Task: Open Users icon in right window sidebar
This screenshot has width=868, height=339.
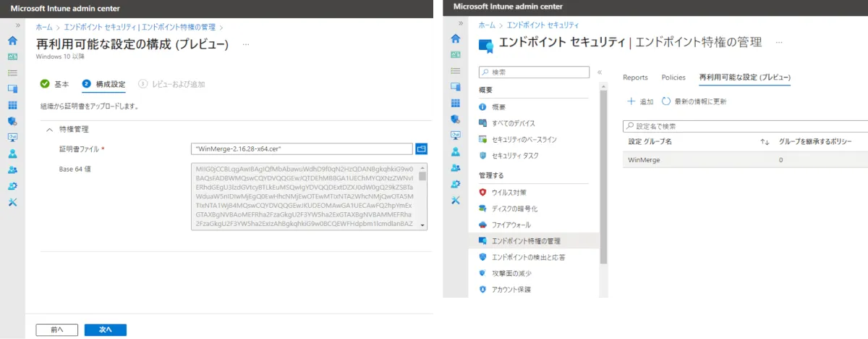Action: pyautogui.click(x=455, y=151)
